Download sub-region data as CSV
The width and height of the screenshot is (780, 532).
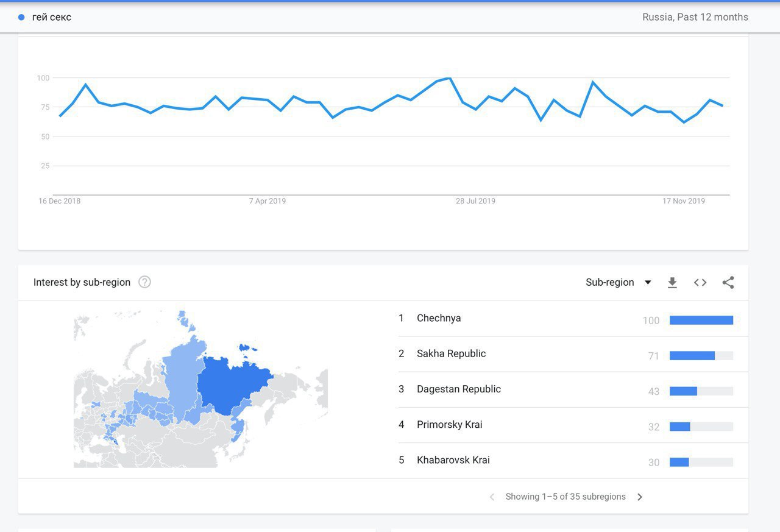click(672, 283)
